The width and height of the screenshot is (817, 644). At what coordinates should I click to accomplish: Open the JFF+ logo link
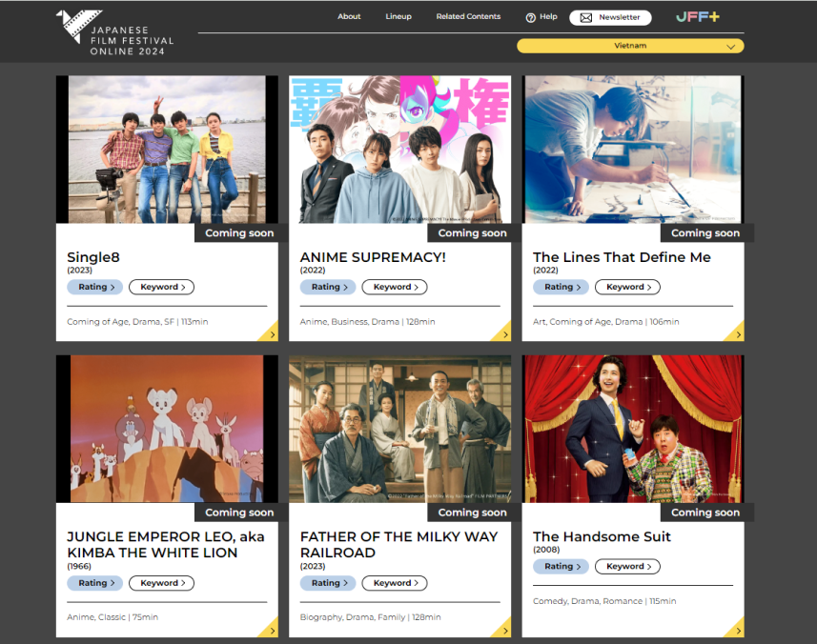tap(698, 17)
